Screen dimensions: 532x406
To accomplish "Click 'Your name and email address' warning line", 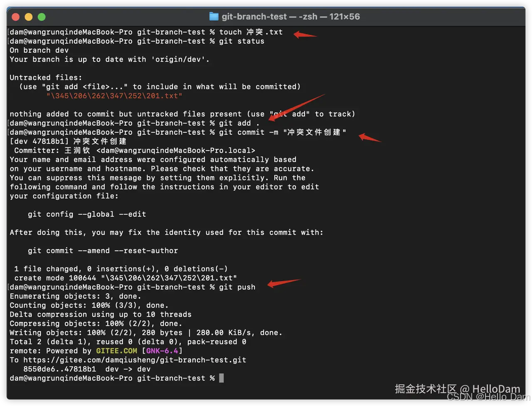I will [153, 160].
